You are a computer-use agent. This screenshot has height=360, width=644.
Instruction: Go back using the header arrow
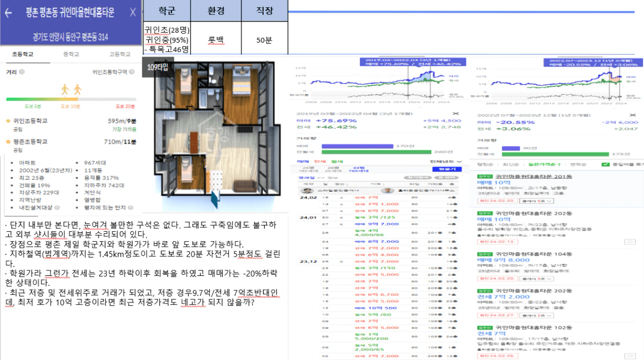(x=8, y=13)
